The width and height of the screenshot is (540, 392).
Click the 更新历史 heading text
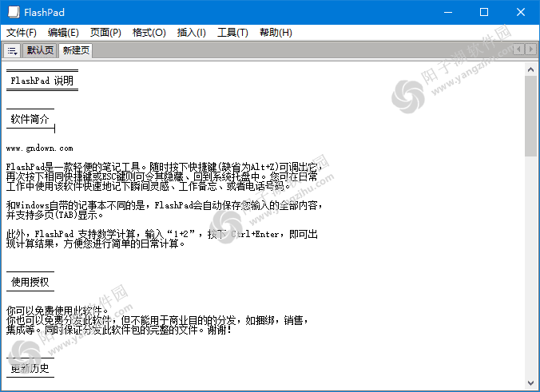[30, 368]
